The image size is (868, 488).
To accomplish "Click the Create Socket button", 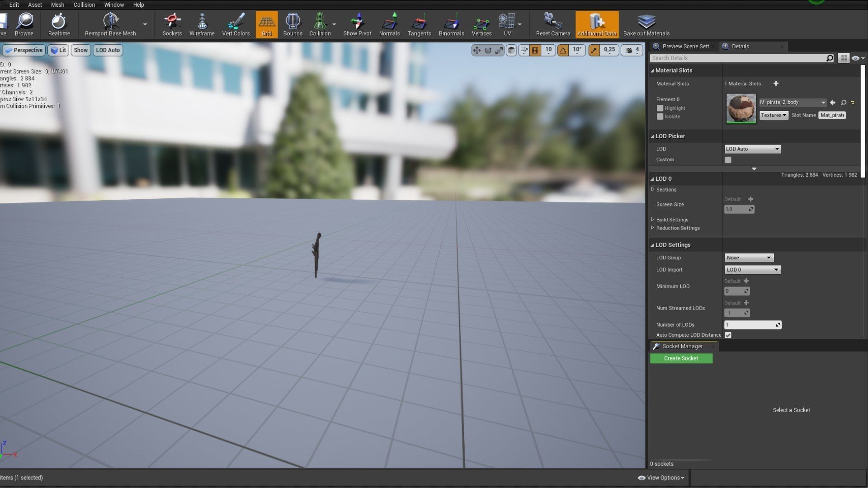I will pos(681,358).
